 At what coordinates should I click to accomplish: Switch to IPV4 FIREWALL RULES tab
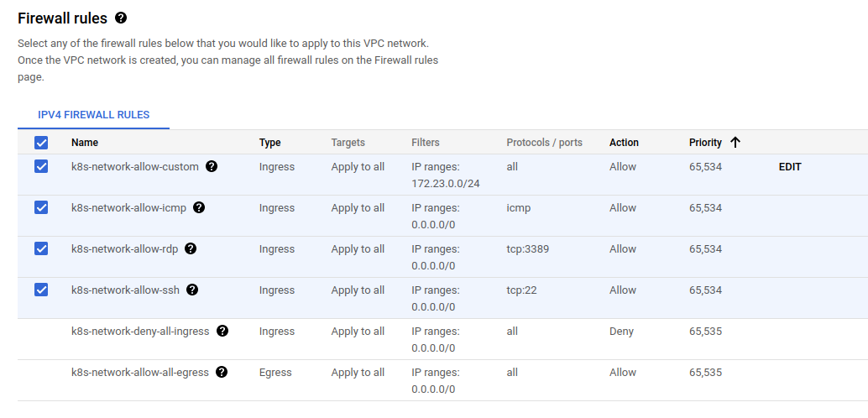(x=94, y=115)
